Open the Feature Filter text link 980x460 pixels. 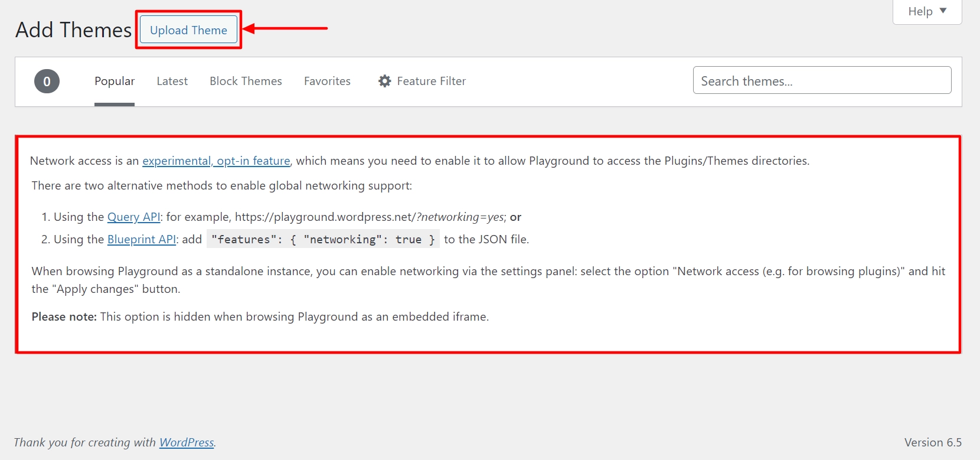432,81
